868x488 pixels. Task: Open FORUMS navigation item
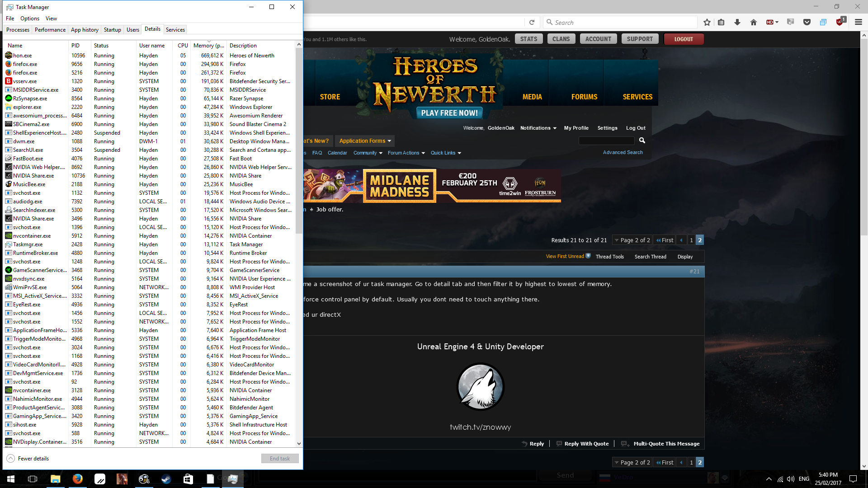click(584, 97)
